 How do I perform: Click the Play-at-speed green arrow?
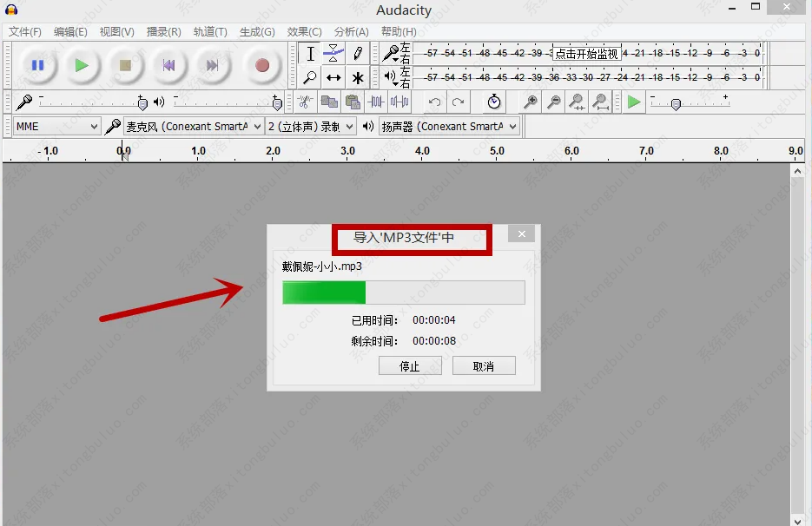coord(633,102)
